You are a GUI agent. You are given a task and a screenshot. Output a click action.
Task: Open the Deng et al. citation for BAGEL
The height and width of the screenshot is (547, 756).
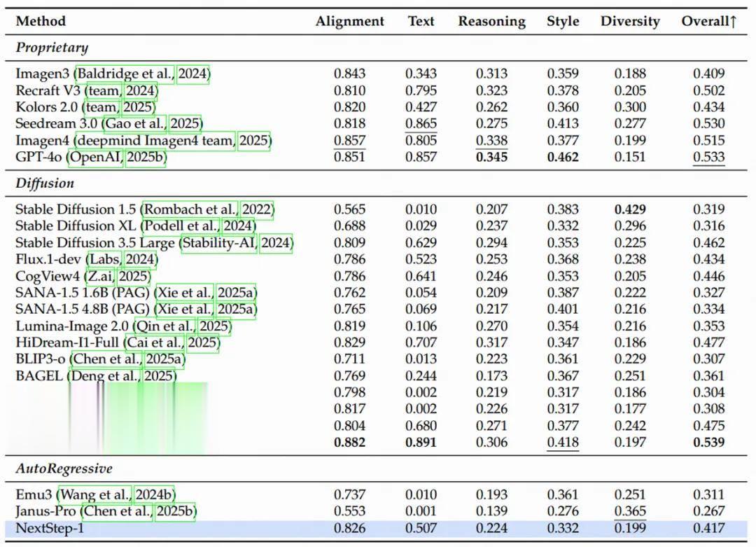click(104, 376)
